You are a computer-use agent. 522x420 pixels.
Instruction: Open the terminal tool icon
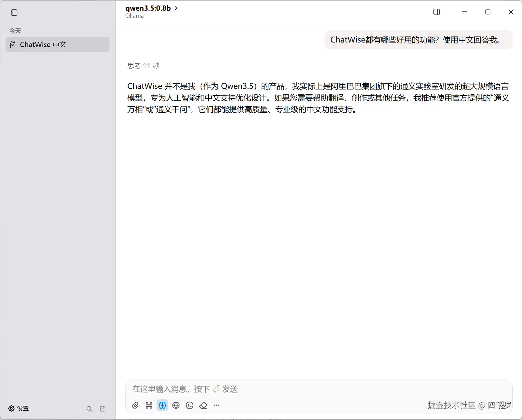[x=189, y=405]
